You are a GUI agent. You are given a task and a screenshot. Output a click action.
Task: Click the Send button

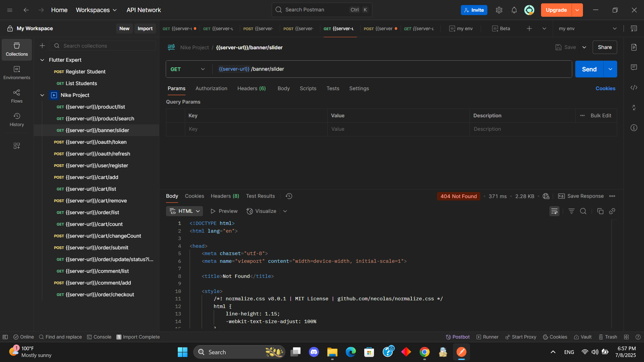589,69
